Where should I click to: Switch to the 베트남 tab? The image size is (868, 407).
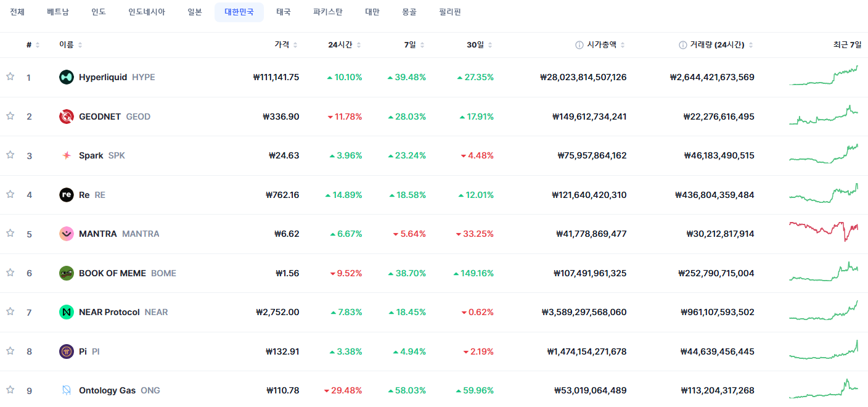pyautogui.click(x=58, y=12)
